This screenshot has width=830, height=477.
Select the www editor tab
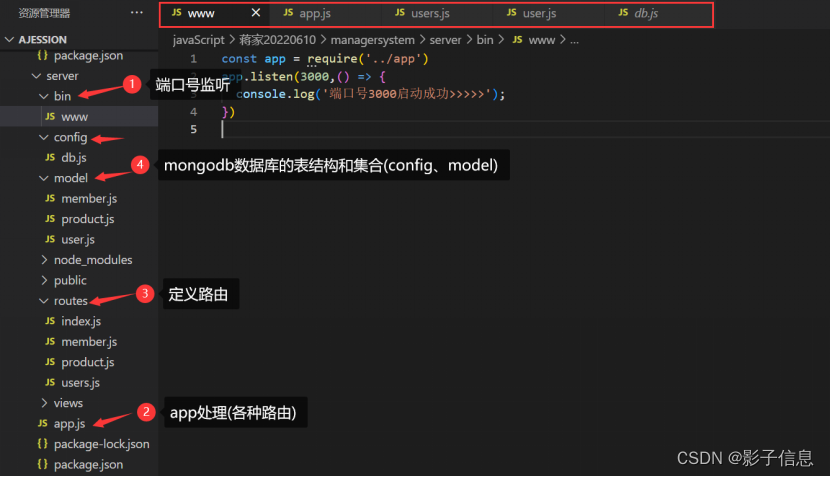point(214,13)
